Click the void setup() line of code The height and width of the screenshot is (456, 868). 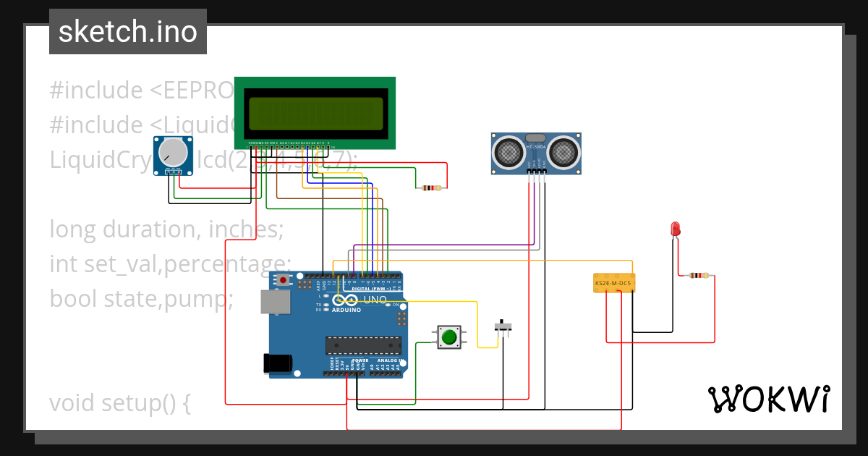(x=119, y=402)
